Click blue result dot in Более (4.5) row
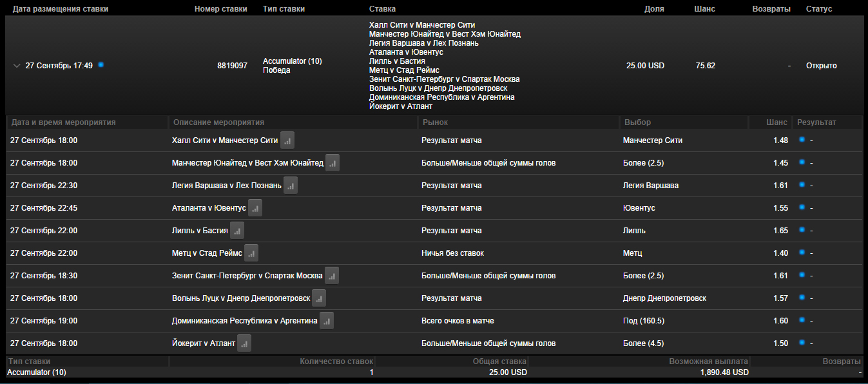The width and height of the screenshot is (868, 384). click(802, 343)
